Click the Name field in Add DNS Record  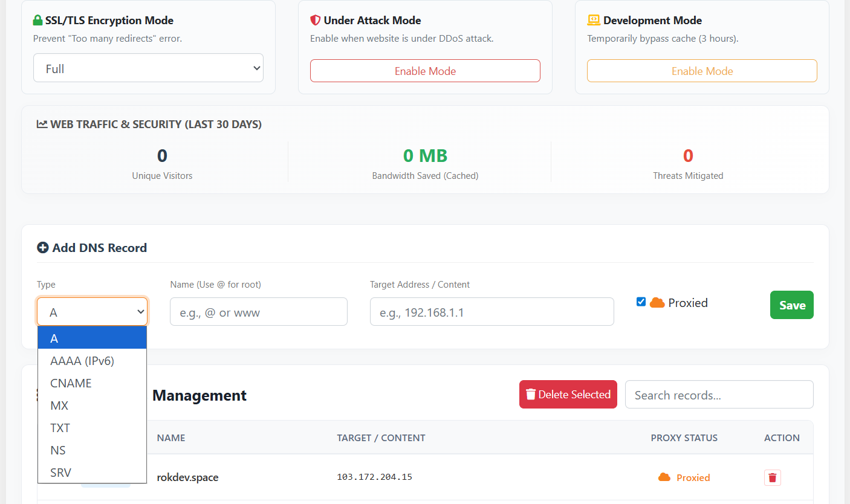coord(258,311)
